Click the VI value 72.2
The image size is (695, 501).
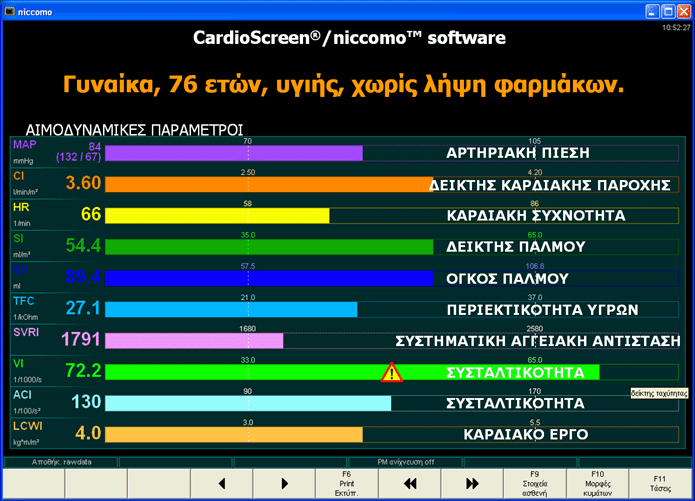pos(83,370)
